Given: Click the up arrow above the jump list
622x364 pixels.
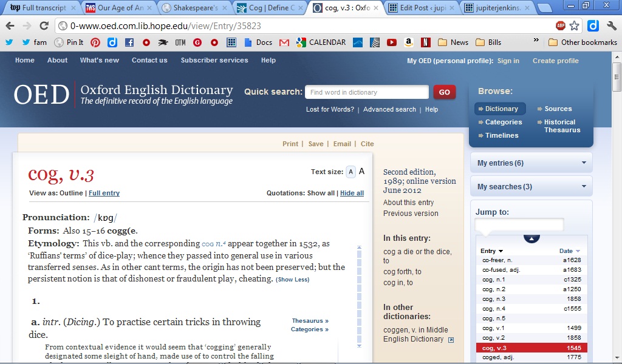Looking at the screenshot, I should 531,238.
